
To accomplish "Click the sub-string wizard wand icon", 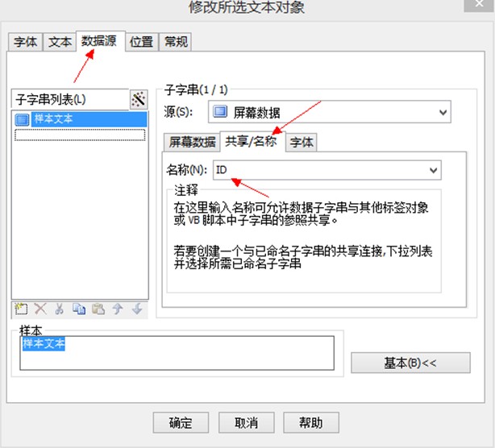I will click(139, 99).
